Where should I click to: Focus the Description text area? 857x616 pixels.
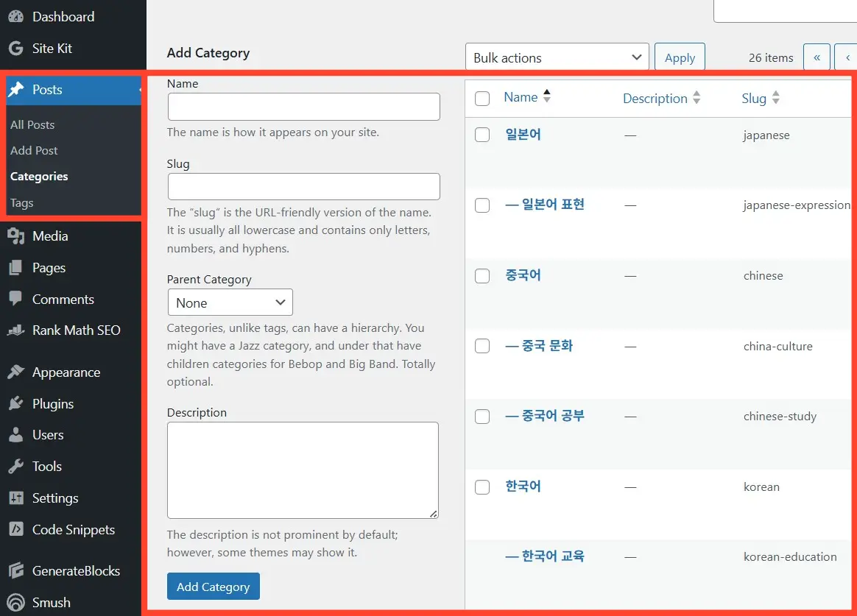click(303, 470)
